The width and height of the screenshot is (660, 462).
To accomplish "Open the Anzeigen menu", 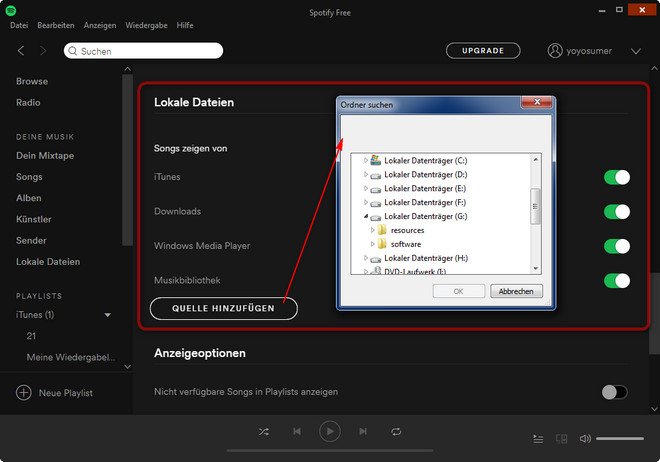I will click(100, 25).
